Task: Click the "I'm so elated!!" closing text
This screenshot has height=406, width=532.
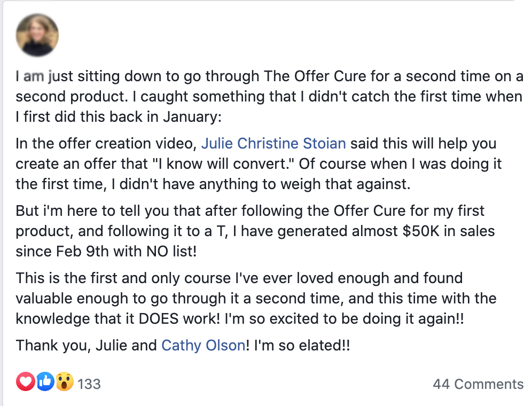Action: click(302, 346)
